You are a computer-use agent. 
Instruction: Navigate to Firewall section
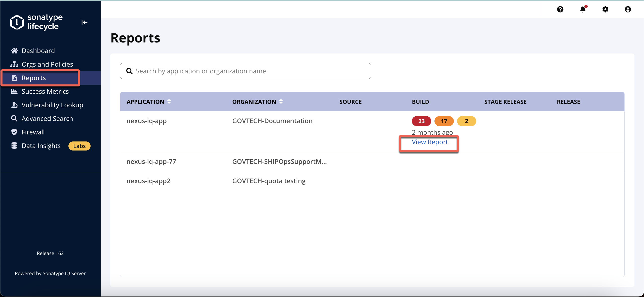click(x=32, y=132)
